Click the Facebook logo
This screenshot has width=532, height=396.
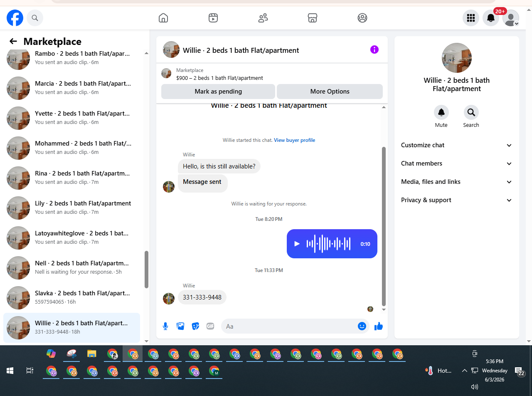click(15, 18)
